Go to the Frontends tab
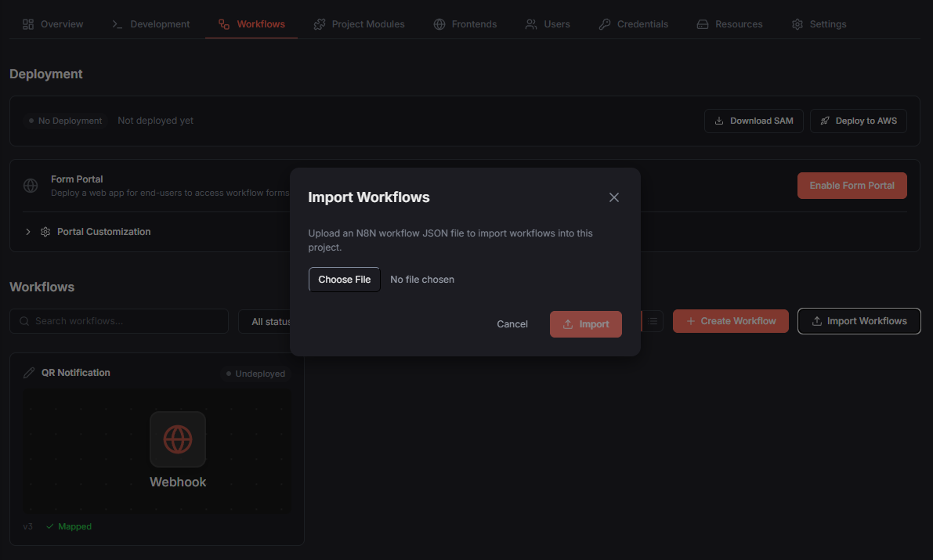The height and width of the screenshot is (560, 933). tap(465, 23)
